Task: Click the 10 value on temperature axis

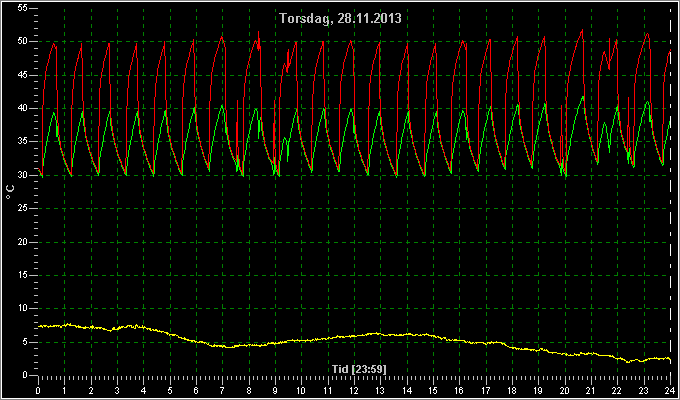Action: click(x=23, y=308)
